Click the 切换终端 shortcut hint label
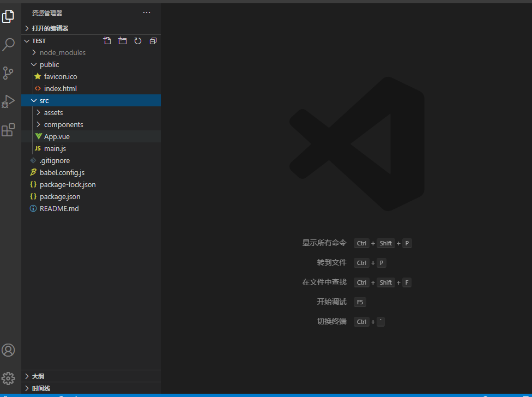The height and width of the screenshot is (397, 532). click(332, 321)
